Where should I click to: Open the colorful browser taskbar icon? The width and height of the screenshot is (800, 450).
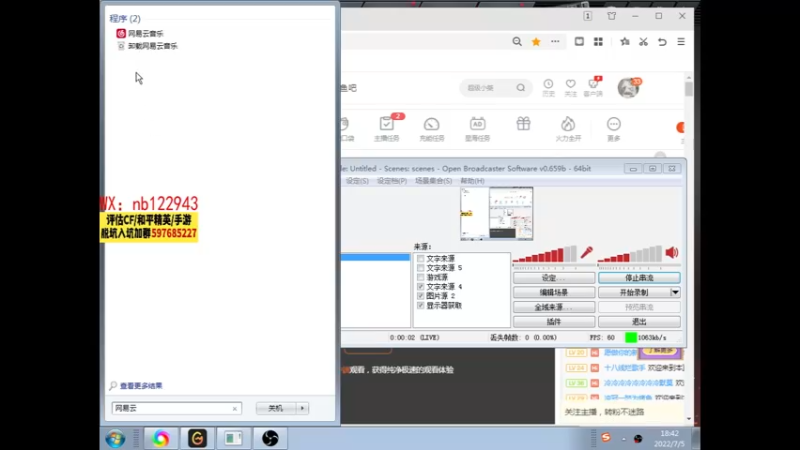[161, 438]
